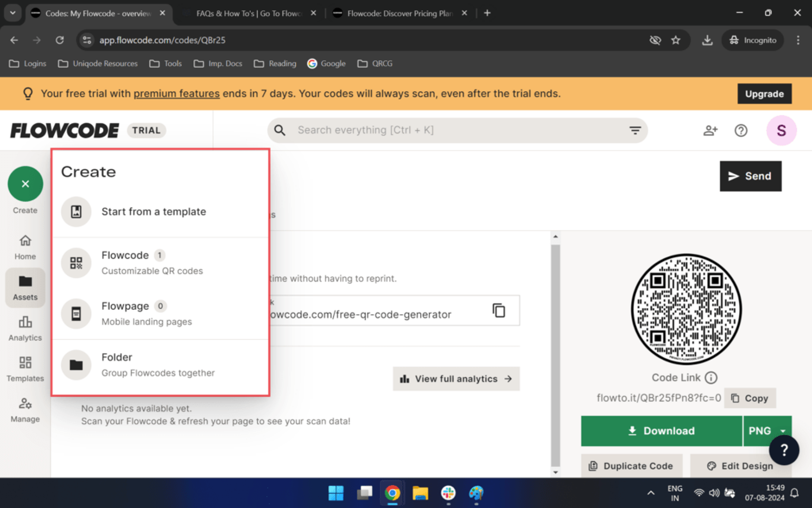Open Windows Start menu
The image size is (812, 508).
click(x=336, y=493)
